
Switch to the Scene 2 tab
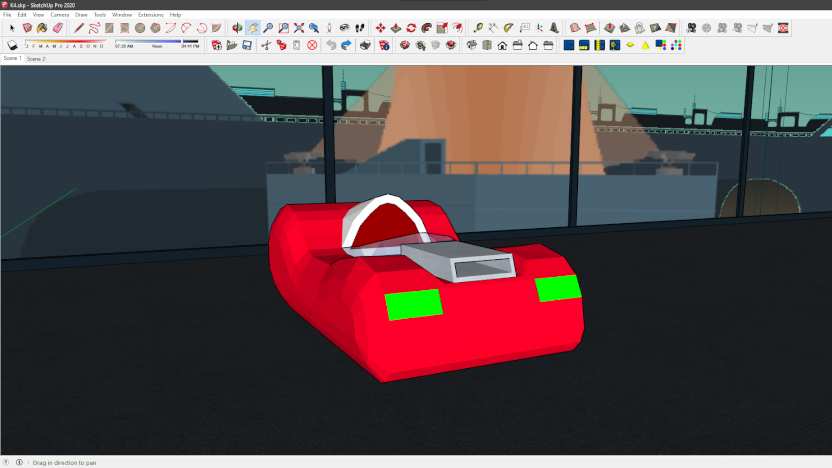coord(36,59)
